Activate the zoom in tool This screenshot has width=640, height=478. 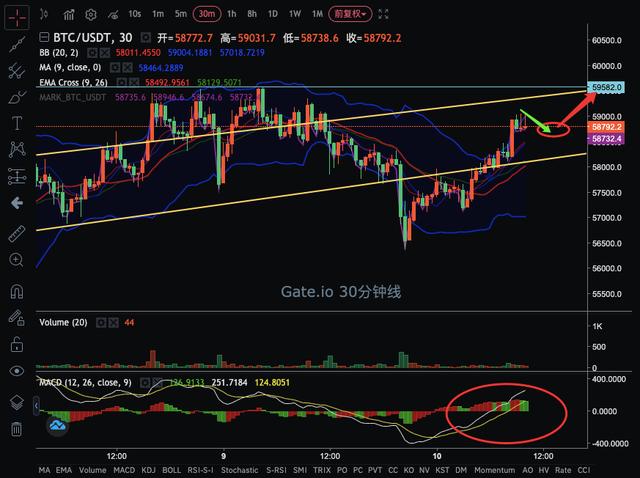click(17, 260)
